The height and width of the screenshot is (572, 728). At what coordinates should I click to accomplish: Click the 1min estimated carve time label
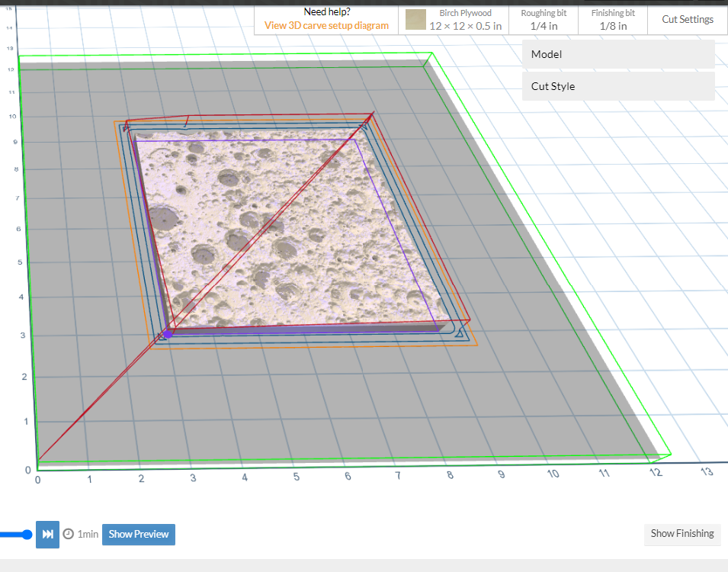click(x=88, y=535)
